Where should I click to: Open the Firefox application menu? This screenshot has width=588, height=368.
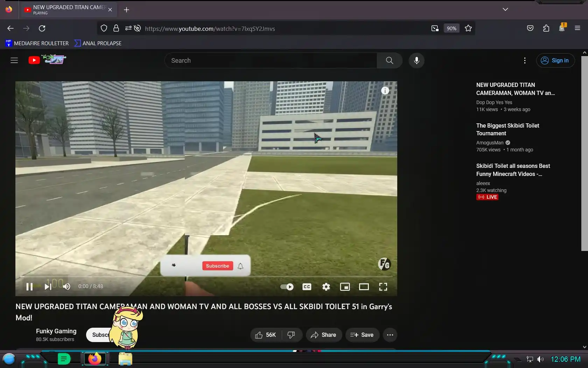[577, 28]
